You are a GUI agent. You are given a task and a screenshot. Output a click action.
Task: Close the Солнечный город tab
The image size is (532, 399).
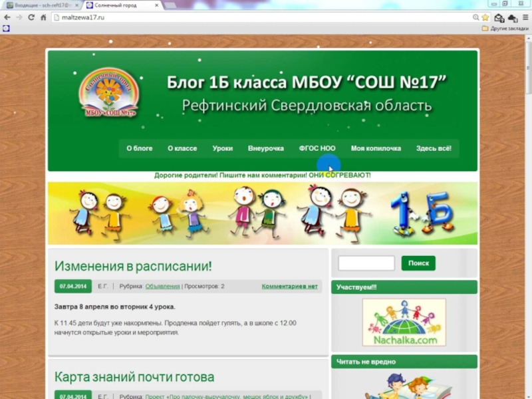tap(156, 5)
